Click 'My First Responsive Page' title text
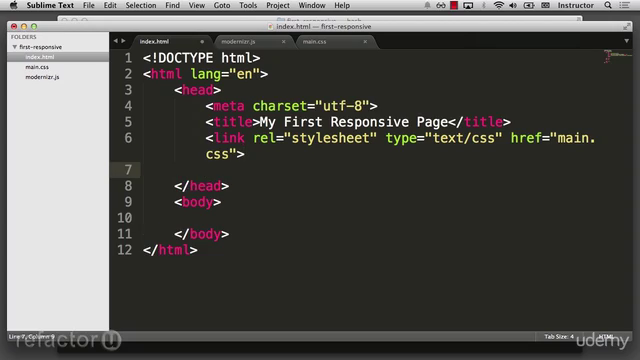Screen dimensions: 640x360 354,122
